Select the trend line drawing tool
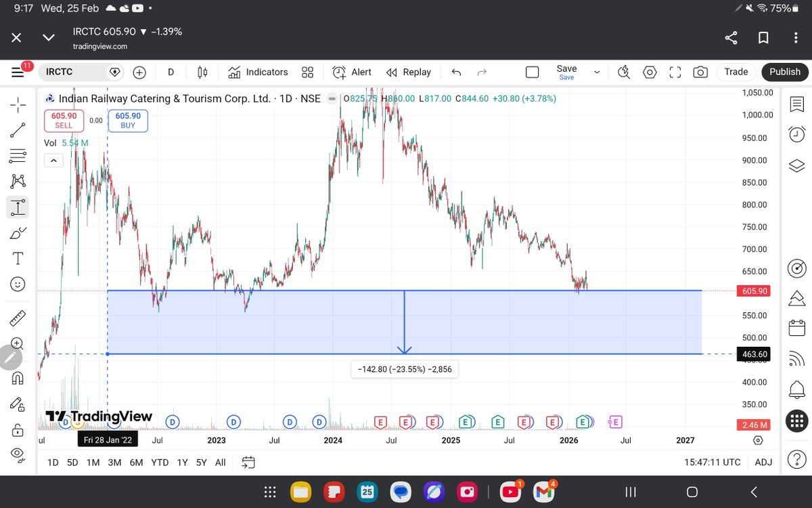812x508 pixels. click(x=18, y=130)
